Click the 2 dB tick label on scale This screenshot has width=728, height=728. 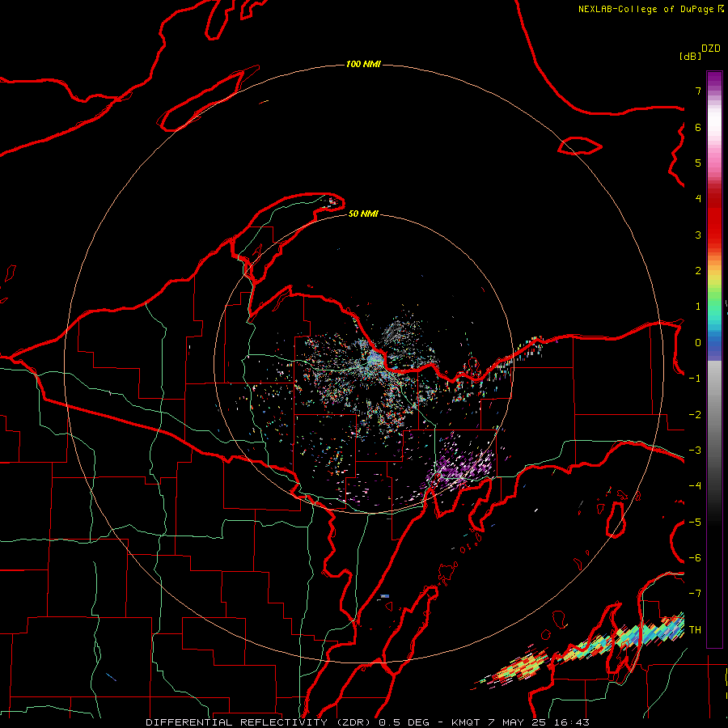click(698, 271)
